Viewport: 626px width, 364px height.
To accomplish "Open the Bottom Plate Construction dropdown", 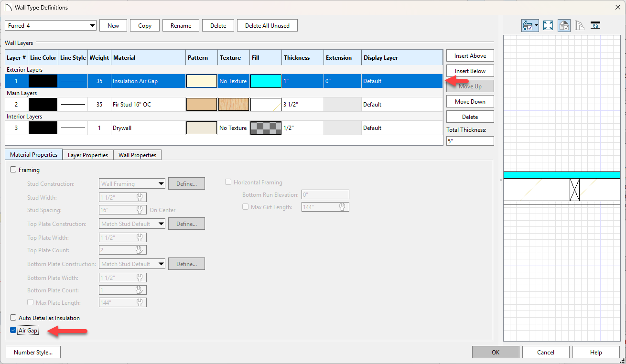I will (132, 264).
